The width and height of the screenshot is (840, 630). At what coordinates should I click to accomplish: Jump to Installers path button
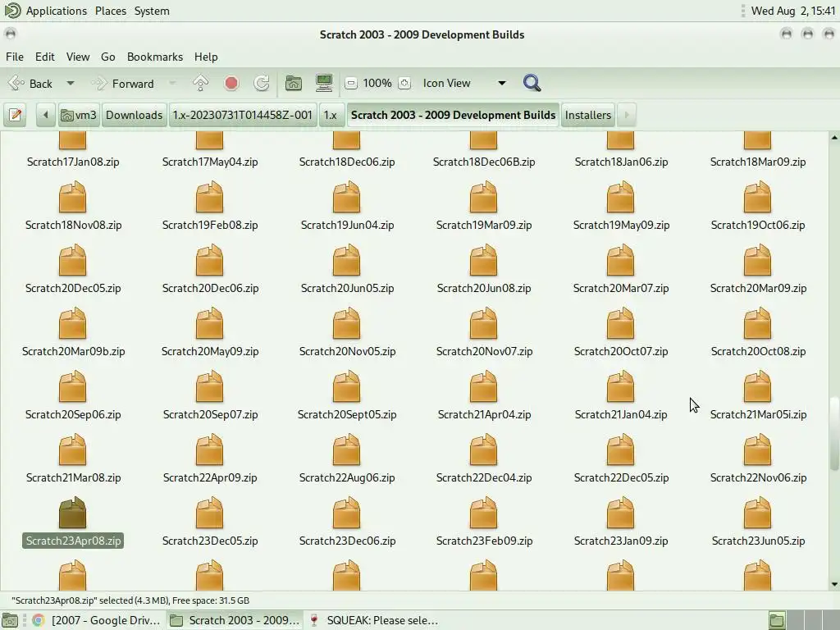[x=587, y=115]
